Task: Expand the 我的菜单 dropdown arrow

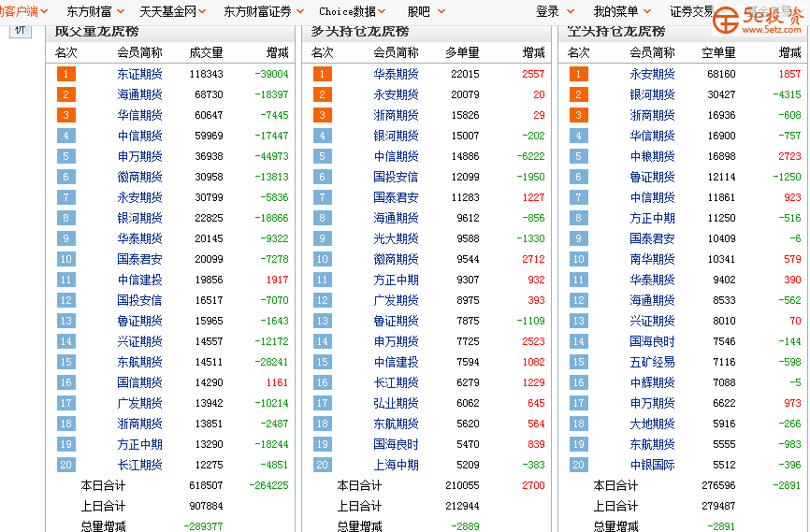Action: click(647, 11)
